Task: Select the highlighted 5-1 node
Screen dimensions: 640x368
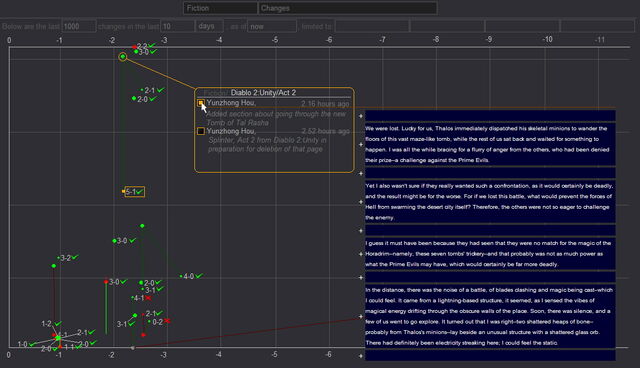Action: click(134, 191)
